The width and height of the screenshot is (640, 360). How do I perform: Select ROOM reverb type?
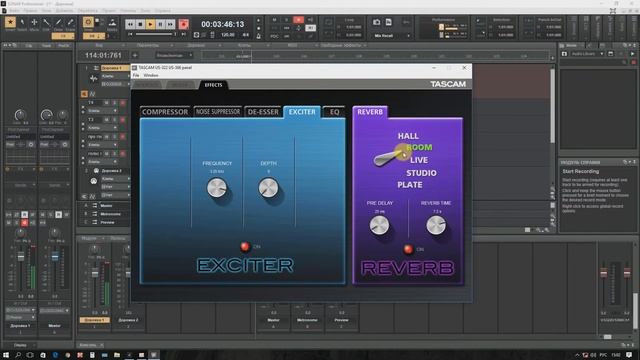pos(419,147)
